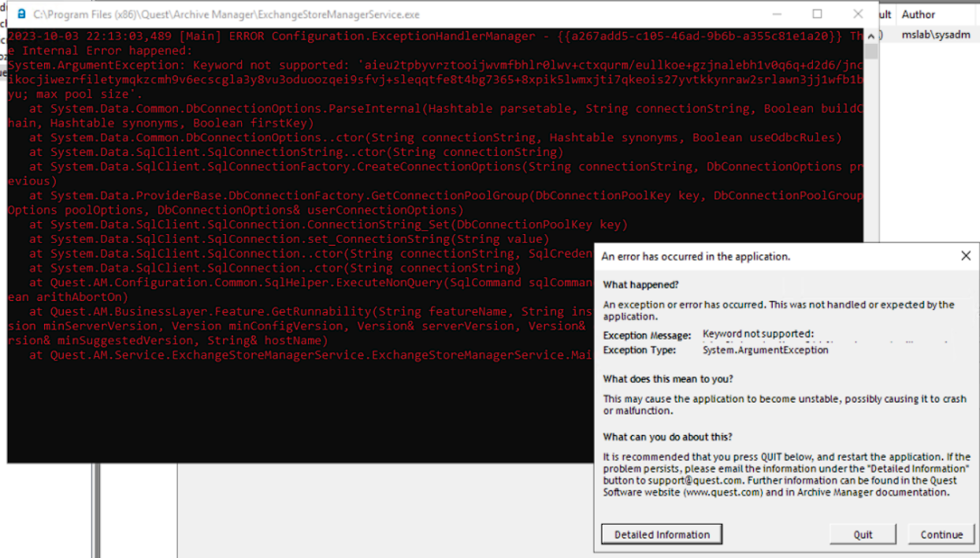The image size is (980, 558).
Task: Click the scroll-up arrow on the console scrollbar
Action: coord(871,36)
